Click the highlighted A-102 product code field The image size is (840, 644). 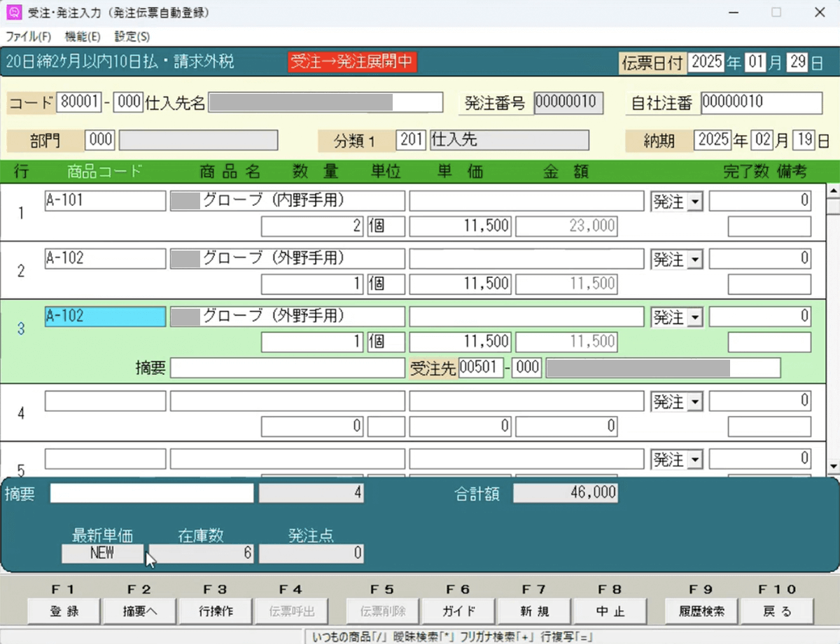pyautogui.click(x=105, y=316)
